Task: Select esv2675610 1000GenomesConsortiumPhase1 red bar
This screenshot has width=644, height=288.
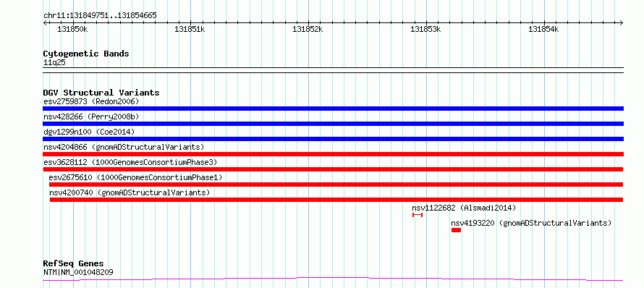Action: (336, 185)
